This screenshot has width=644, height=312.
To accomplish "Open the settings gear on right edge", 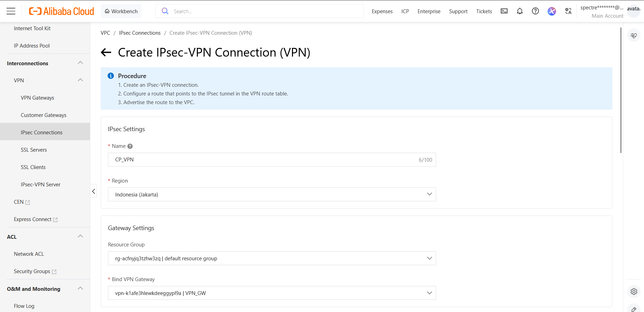I will pos(634,292).
